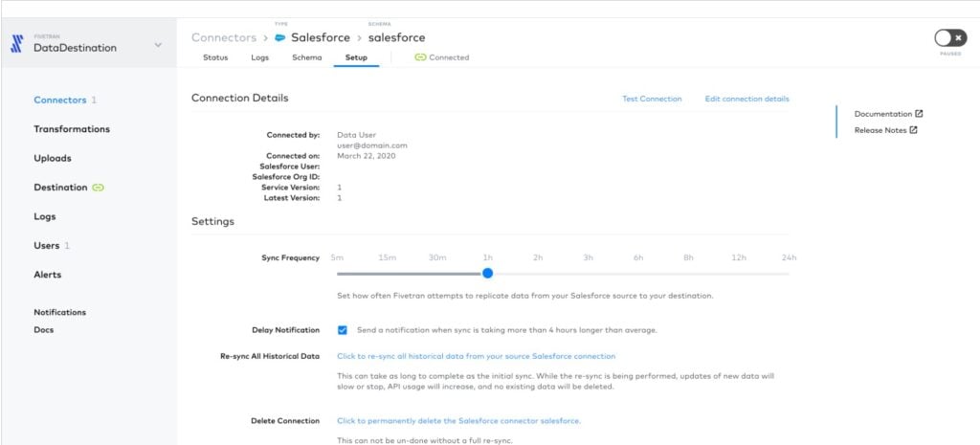Open Documentation external link icon
This screenshot has width=980, height=445.
(x=919, y=114)
